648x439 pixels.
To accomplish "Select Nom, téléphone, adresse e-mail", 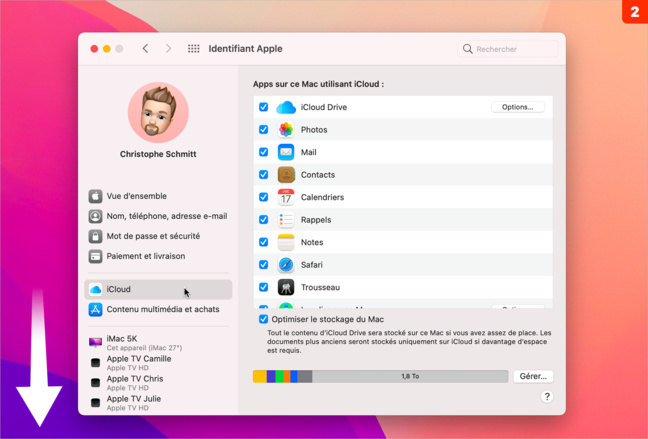I will click(158, 216).
